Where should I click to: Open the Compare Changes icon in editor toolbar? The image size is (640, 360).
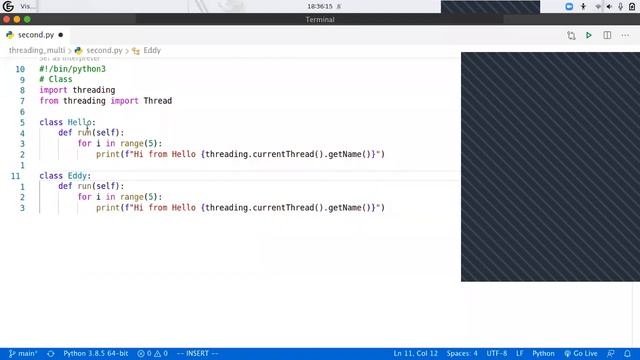pos(571,36)
